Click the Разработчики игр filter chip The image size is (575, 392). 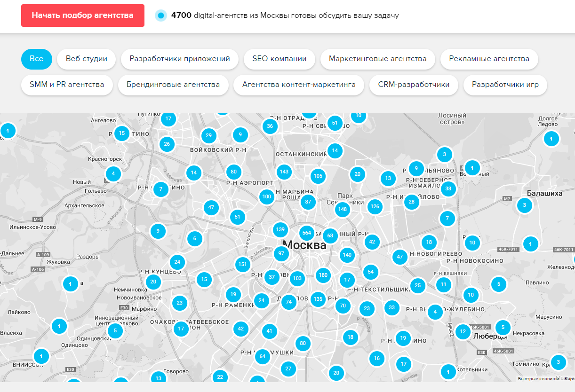(x=505, y=85)
